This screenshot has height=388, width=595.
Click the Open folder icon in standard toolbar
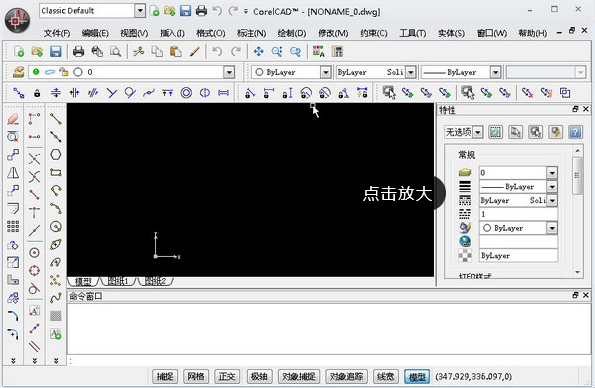coord(37,51)
